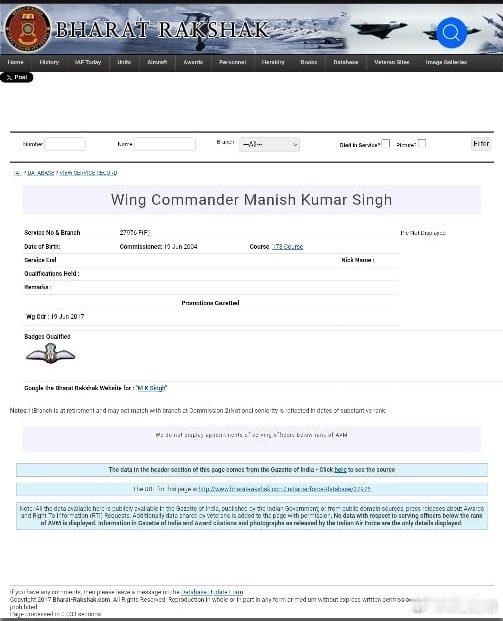Click the M K Singh search link

click(x=151, y=388)
